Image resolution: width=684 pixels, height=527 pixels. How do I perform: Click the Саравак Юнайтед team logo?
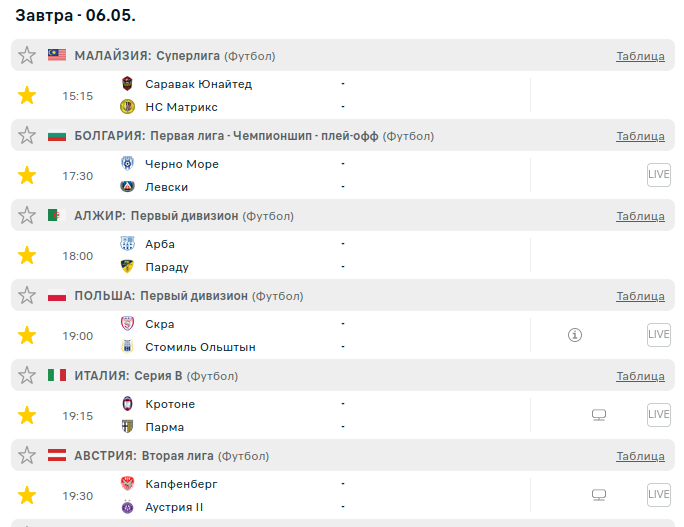pyautogui.click(x=127, y=84)
